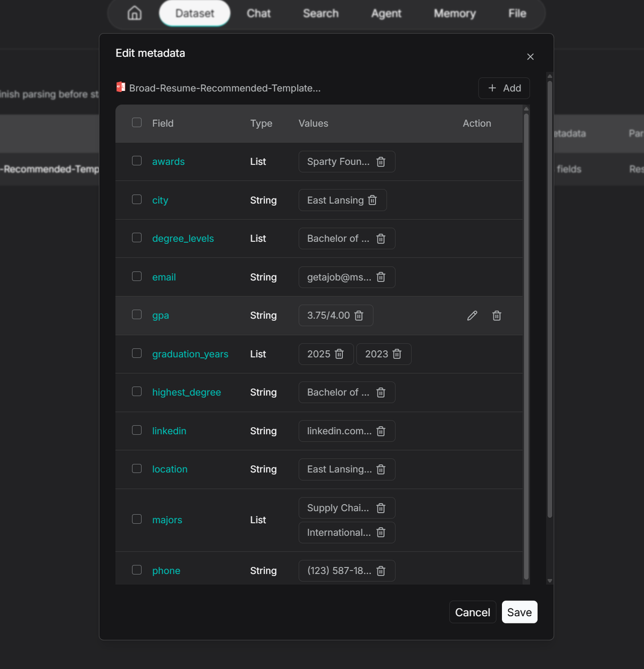Screen dimensions: 644x669
Task: Delete the phone number value
Action: (x=381, y=571)
